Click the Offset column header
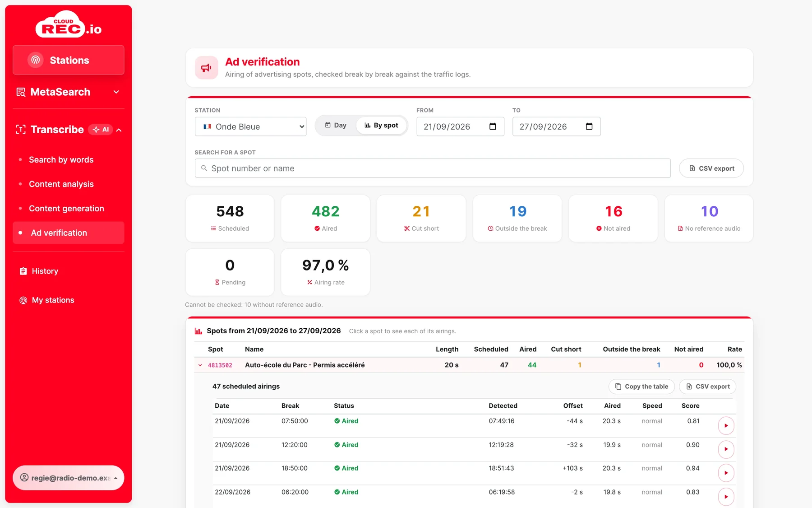The width and height of the screenshot is (812, 508). point(573,406)
